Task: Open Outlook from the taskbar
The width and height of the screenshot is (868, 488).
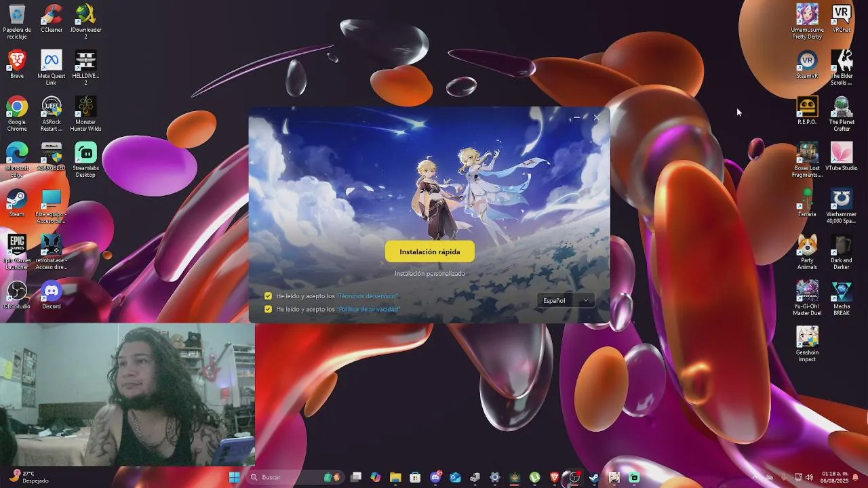Action: click(x=455, y=477)
